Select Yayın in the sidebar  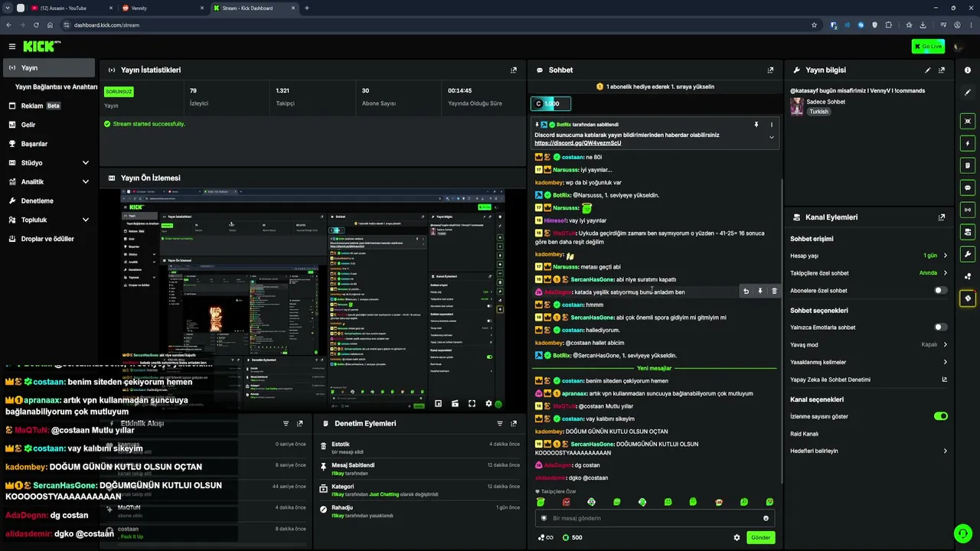(47, 68)
